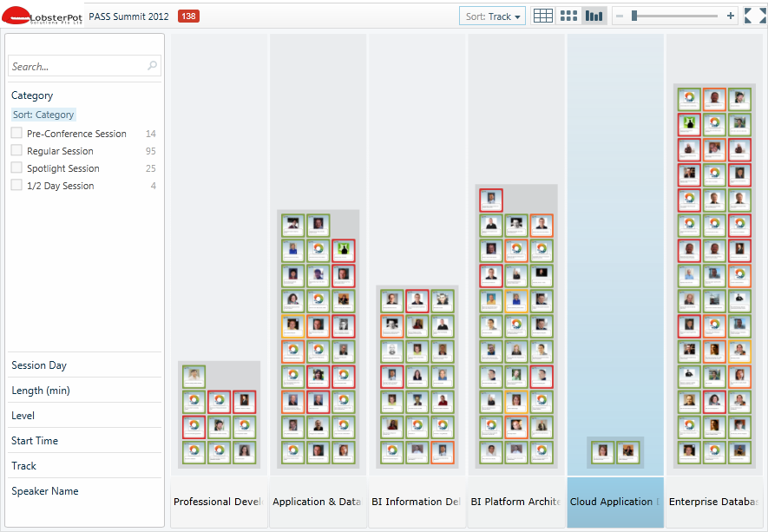Click the Sort: Category link
Screen dimensions: 768x532
[43, 115]
